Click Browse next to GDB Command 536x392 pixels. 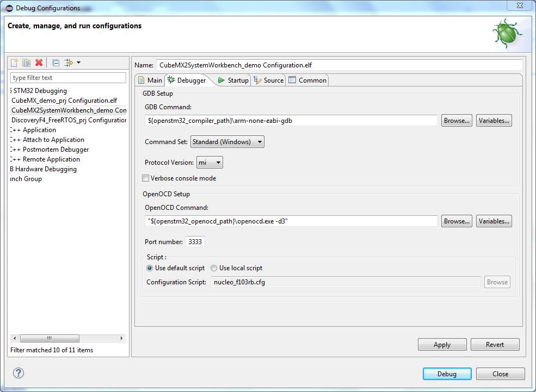pyautogui.click(x=457, y=121)
